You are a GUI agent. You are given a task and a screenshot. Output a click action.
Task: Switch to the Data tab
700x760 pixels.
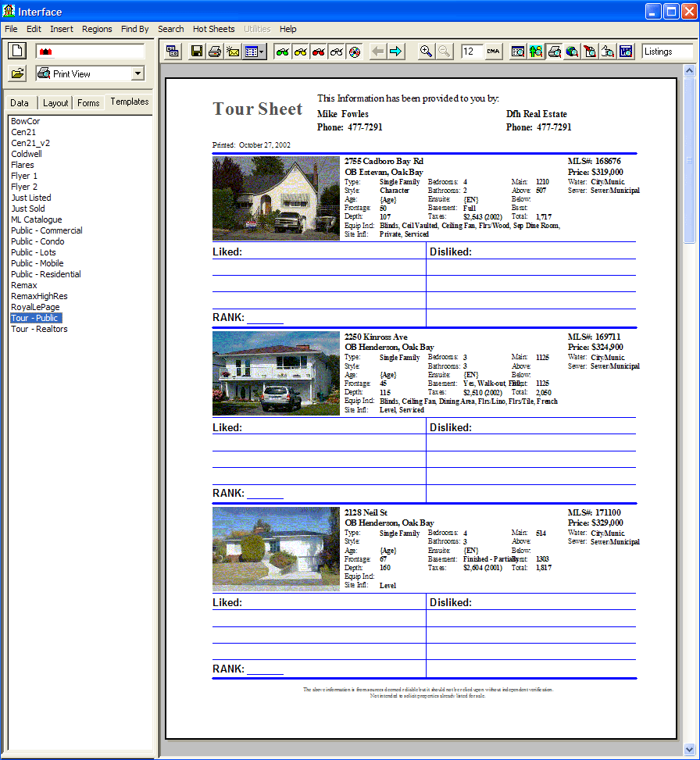point(20,103)
